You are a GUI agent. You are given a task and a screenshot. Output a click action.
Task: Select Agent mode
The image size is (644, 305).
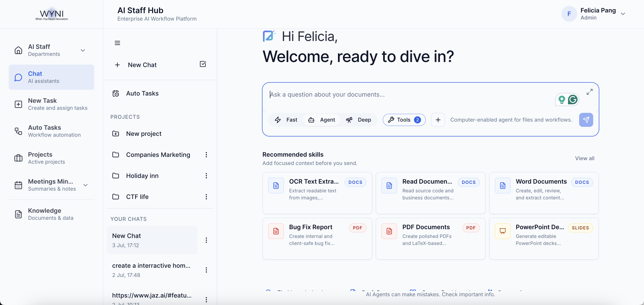pyautogui.click(x=322, y=120)
